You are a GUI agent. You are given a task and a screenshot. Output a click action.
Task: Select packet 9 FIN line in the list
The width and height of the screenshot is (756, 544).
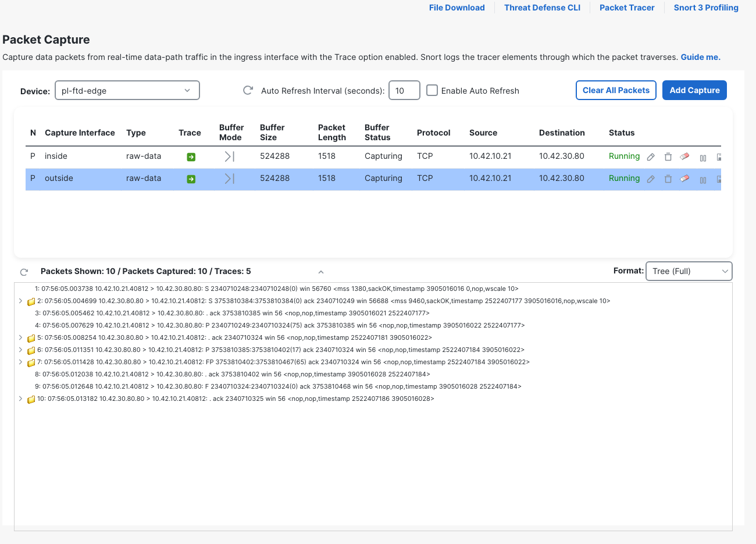point(278,386)
